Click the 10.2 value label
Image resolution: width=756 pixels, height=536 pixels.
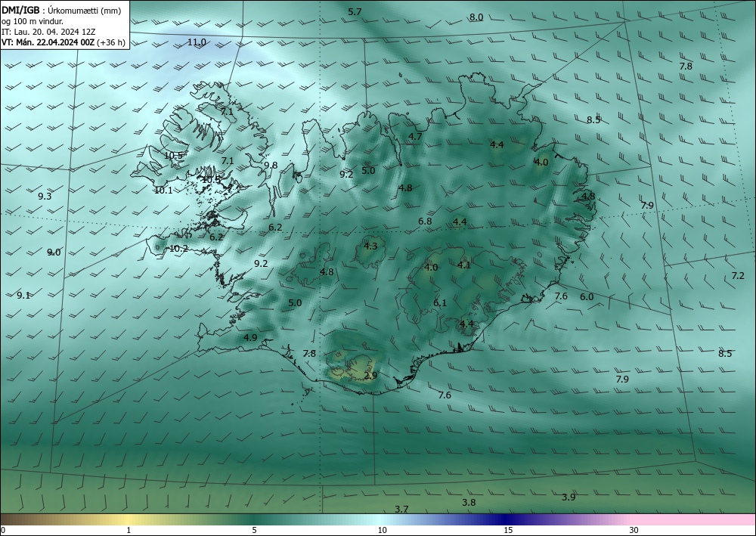(x=179, y=249)
